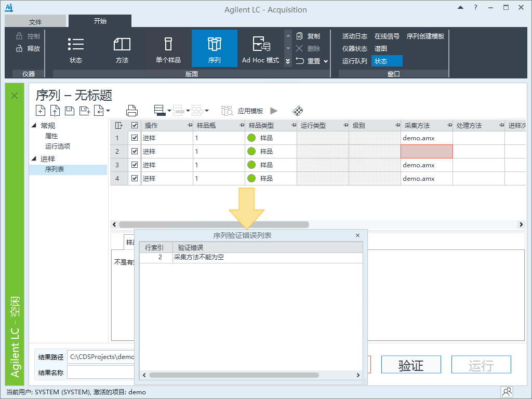This screenshot has width=532, height=399.
Task: Close the green Agilent LC side panel
Action: coord(15,96)
